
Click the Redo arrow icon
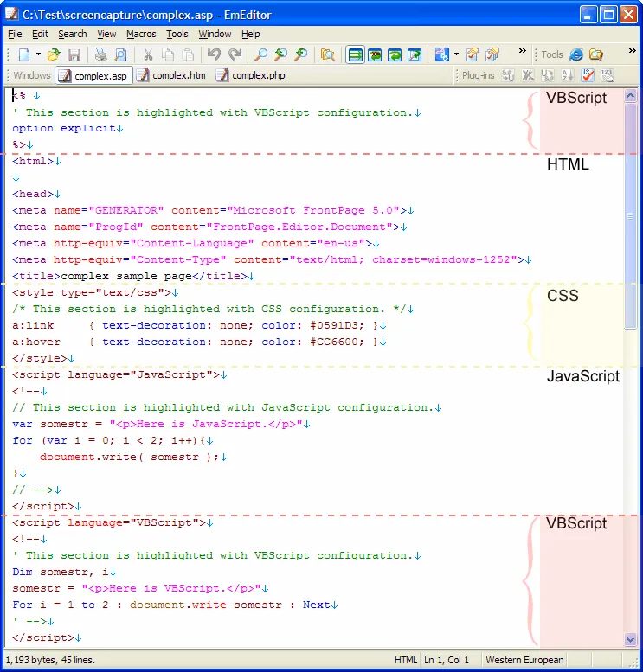[235, 54]
